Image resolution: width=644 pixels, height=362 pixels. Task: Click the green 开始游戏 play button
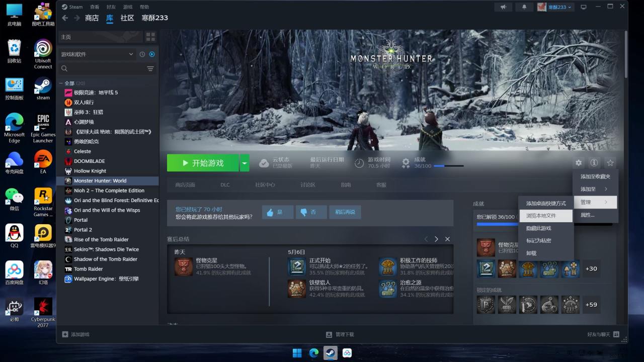[x=203, y=163]
